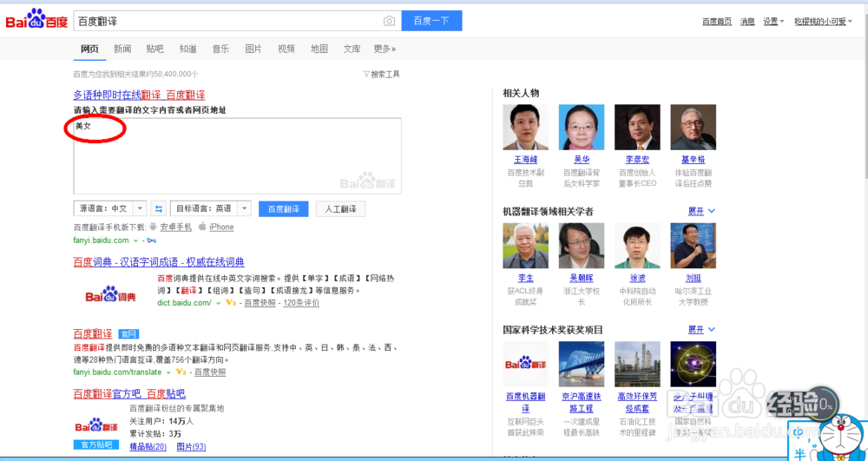868x461 pixels.
Task: Switch to the 知道 tab
Action: point(188,49)
